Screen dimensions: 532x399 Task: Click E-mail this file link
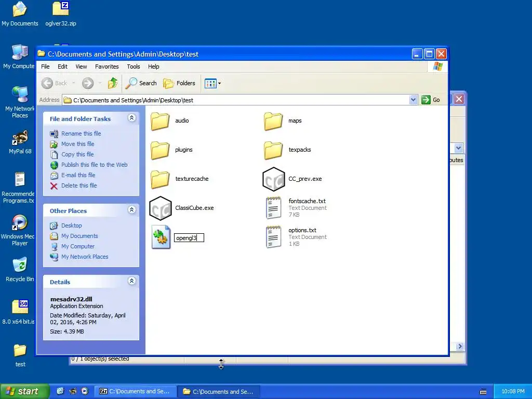78,175
